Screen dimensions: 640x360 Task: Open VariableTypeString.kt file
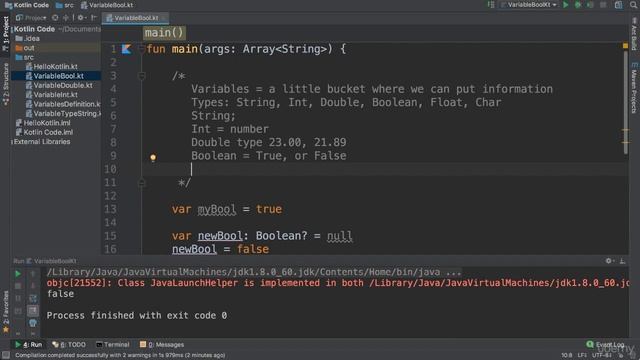tap(63, 113)
